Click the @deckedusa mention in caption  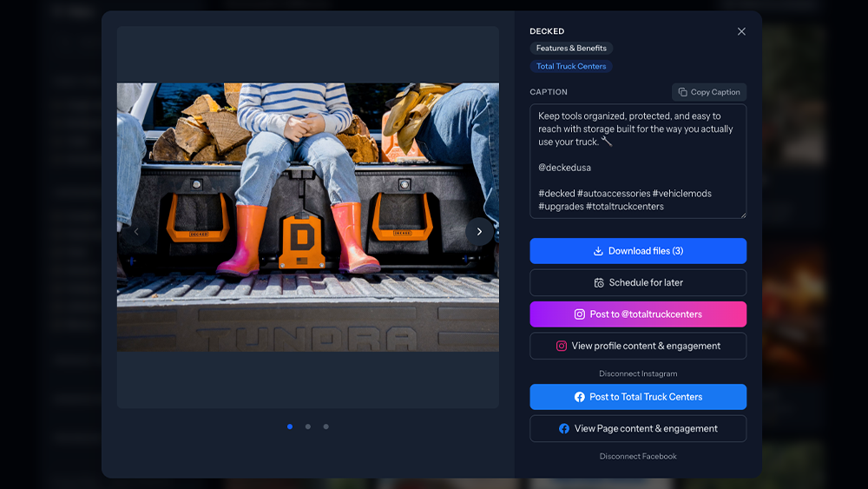click(x=565, y=168)
